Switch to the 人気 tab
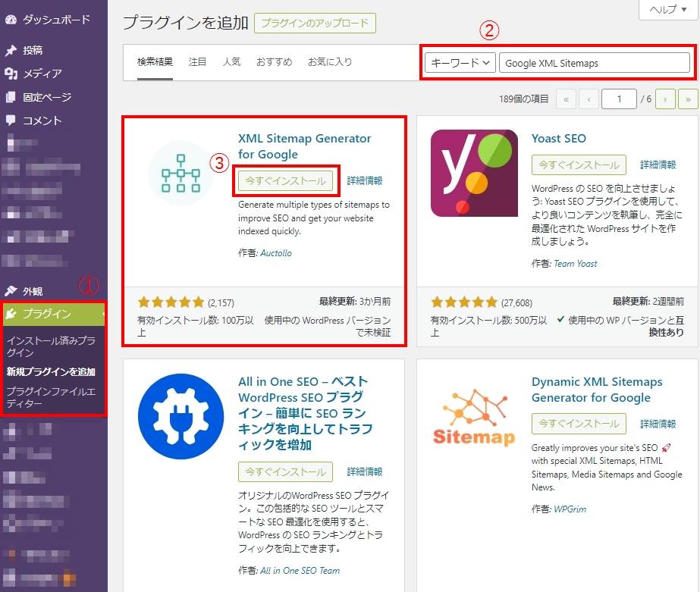700x592 pixels. [x=231, y=62]
